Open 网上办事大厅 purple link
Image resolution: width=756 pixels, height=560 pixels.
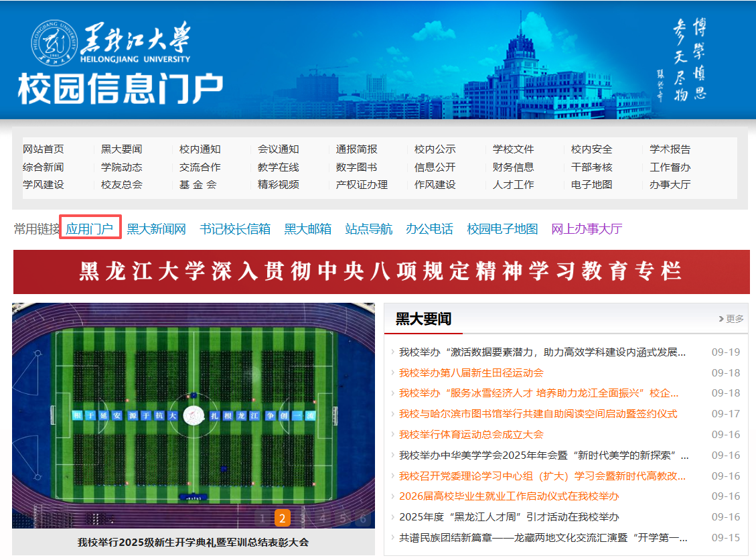[x=587, y=229]
